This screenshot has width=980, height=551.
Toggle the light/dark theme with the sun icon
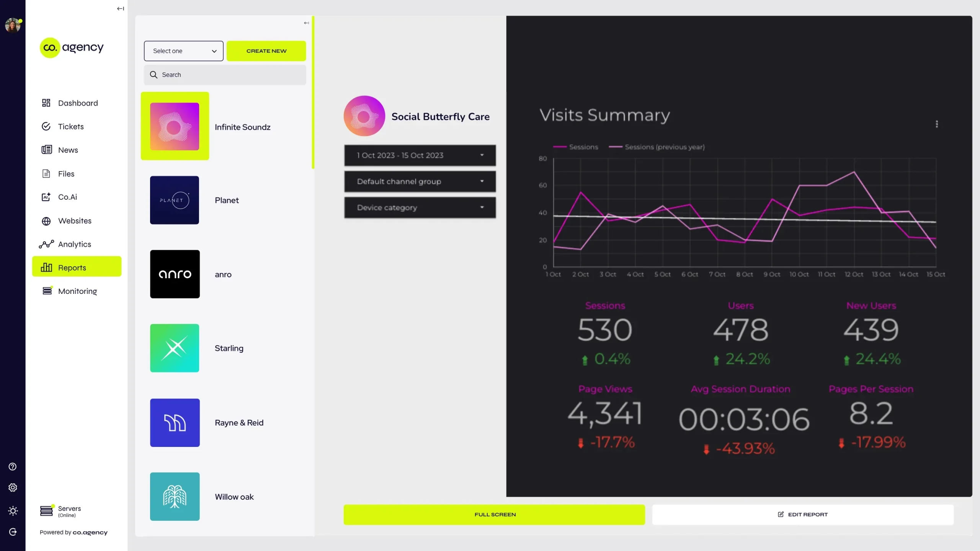[13, 511]
